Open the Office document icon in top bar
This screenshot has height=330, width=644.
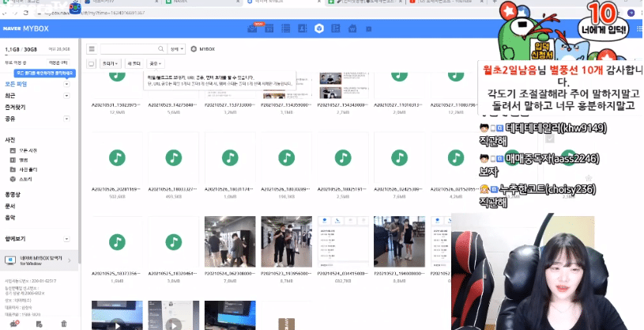pyautogui.click(x=336, y=28)
